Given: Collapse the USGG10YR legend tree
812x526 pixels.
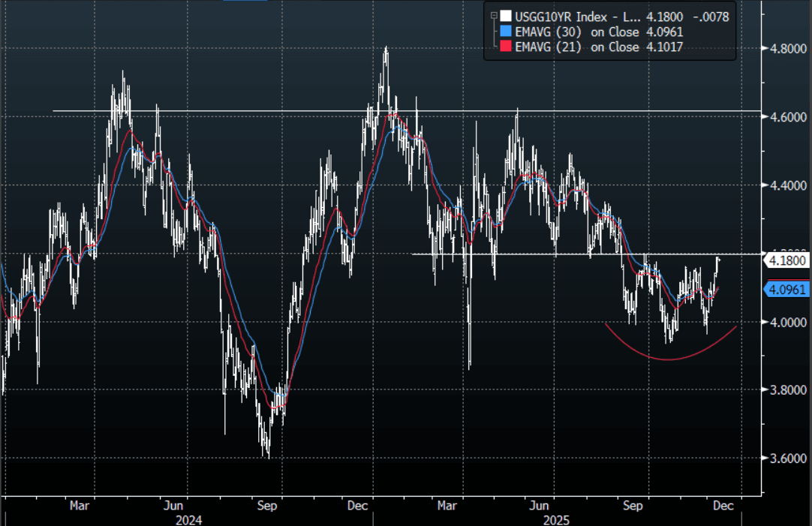Looking at the screenshot, I should click(493, 15).
